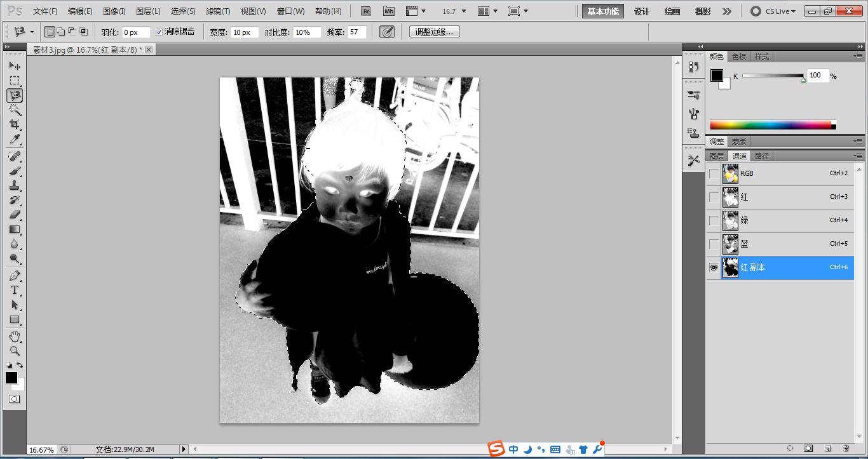Click the 红 副本 channel thumbnail

coord(730,267)
